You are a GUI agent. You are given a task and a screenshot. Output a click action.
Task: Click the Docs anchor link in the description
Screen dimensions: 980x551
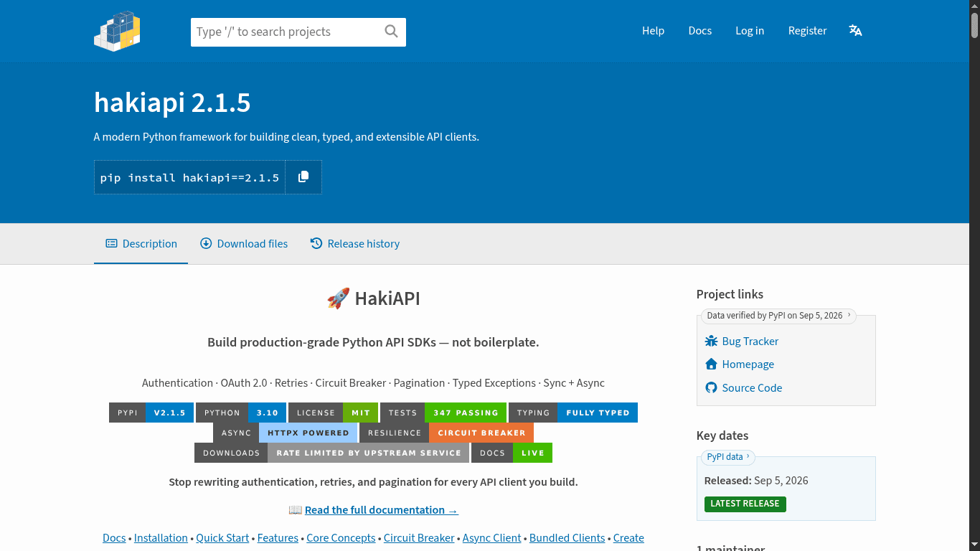click(x=114, y=538)
